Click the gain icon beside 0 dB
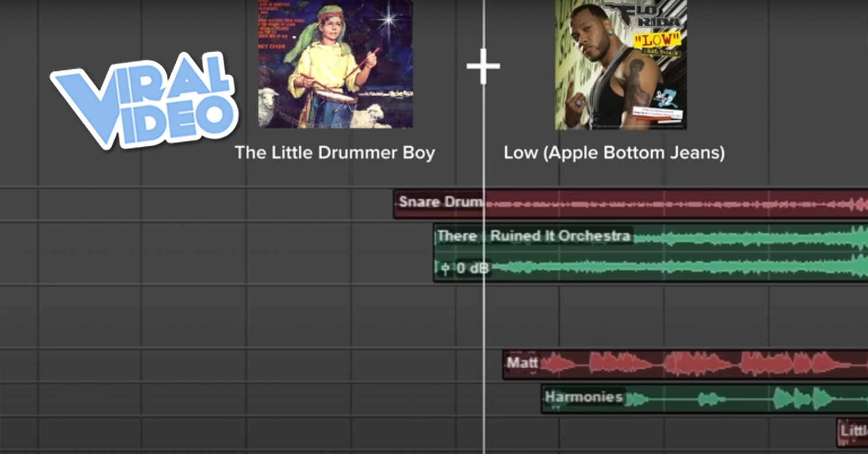868x454 pixels. pyautogui.click(x=445, y=268)
